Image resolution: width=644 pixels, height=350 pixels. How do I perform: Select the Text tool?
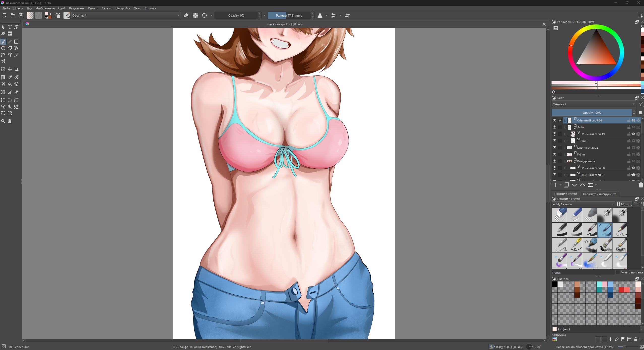[10, 27]
